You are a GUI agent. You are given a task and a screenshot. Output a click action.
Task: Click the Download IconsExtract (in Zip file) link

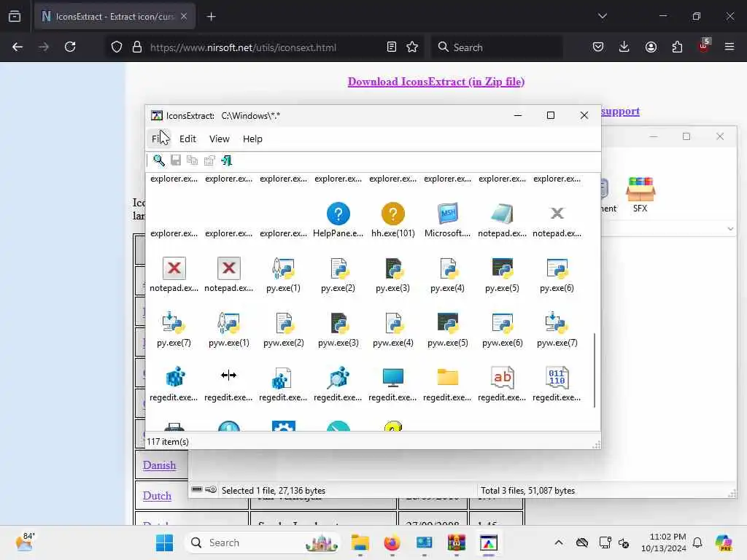(x=436, y=82)
